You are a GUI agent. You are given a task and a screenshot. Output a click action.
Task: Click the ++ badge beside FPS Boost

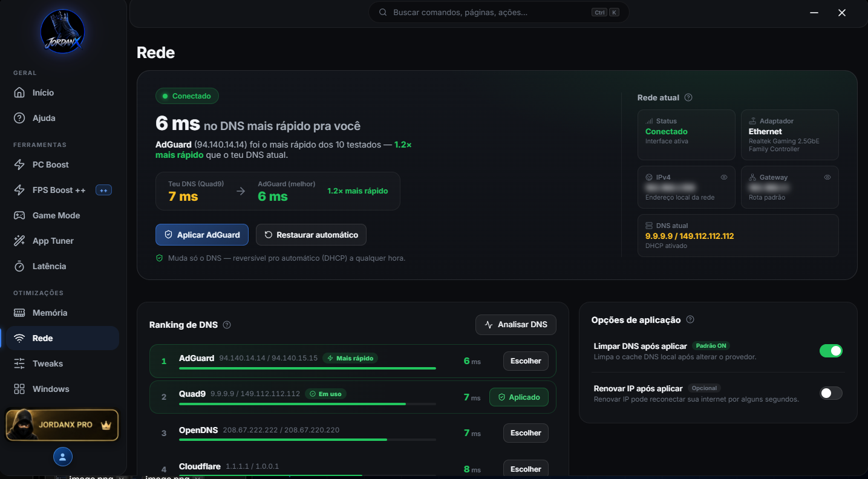pos(103,190)
